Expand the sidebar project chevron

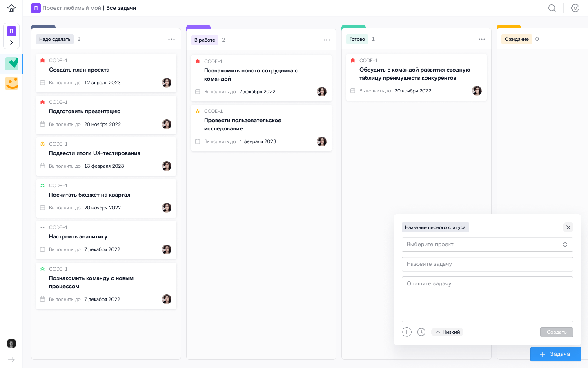click(x=11, y=43)
